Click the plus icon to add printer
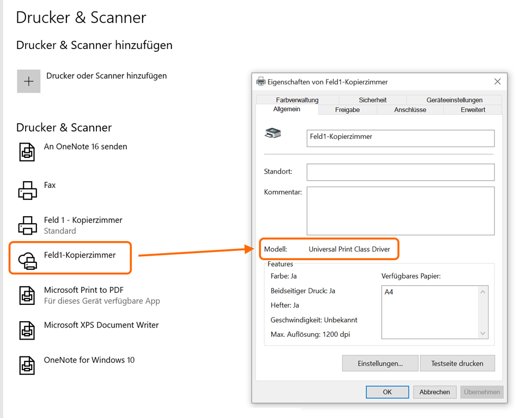The width and height of the screenshot is (532, 418). tap(29, 82)
